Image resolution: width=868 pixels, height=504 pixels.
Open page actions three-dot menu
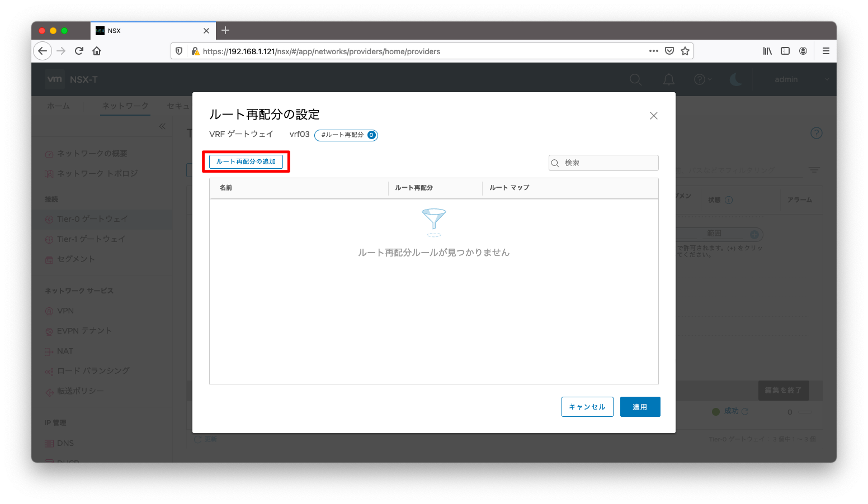point(653,51)
